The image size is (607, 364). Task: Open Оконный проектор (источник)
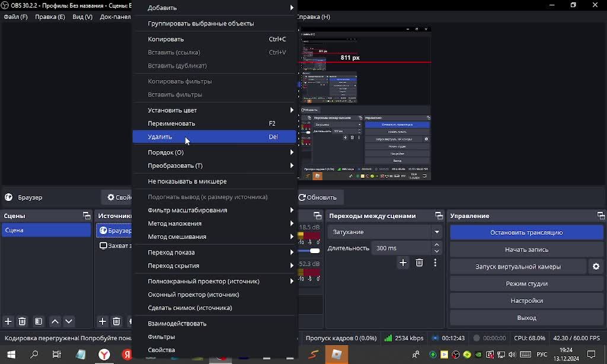pyautogui.click(x=214, y=295)
